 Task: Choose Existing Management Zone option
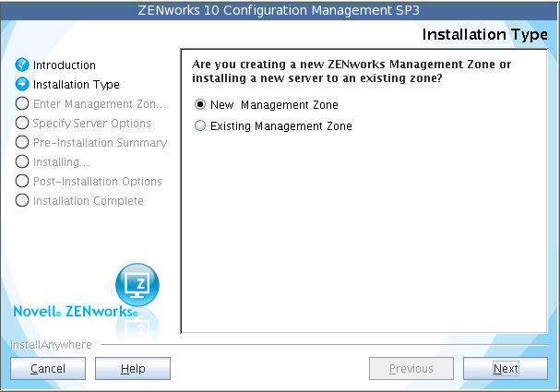(200, 126)
